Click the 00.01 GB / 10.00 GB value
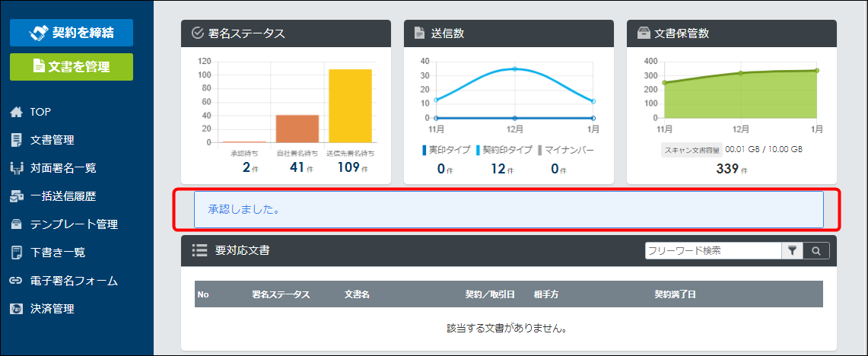 pyautogui.click(x=764, y=150)
